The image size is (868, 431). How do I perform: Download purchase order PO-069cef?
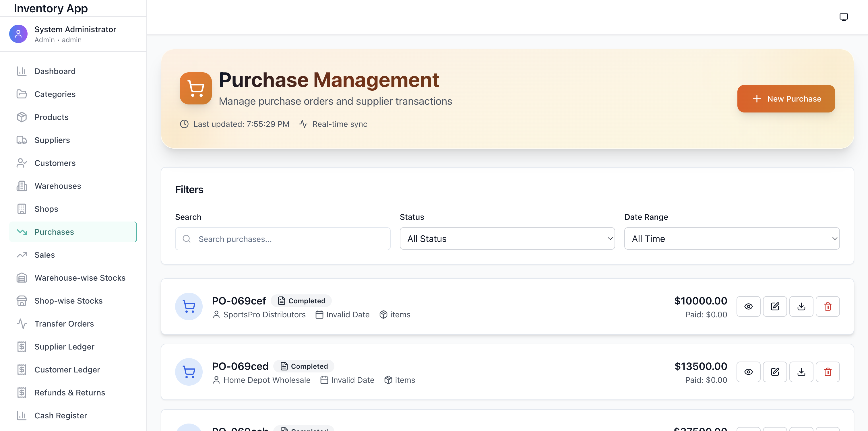pyautogui.click(x=801, y=306)
